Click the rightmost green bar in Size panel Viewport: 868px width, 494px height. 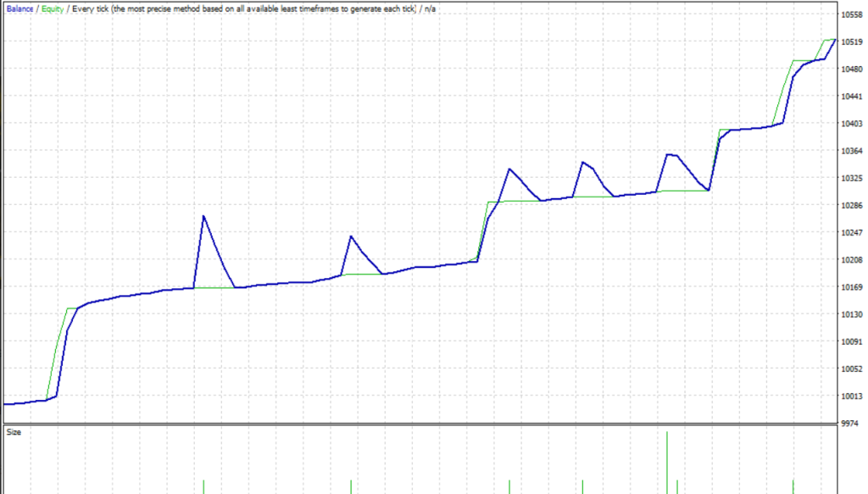[x=793, y=486]
